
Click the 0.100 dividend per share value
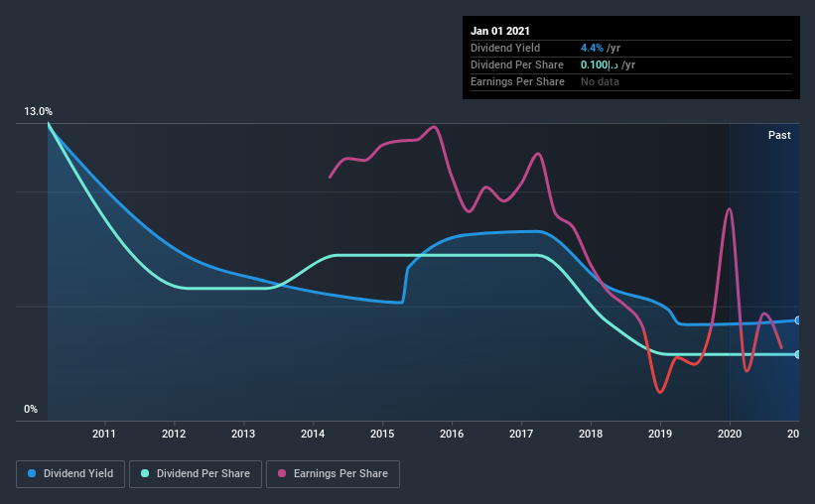[600, 64]
